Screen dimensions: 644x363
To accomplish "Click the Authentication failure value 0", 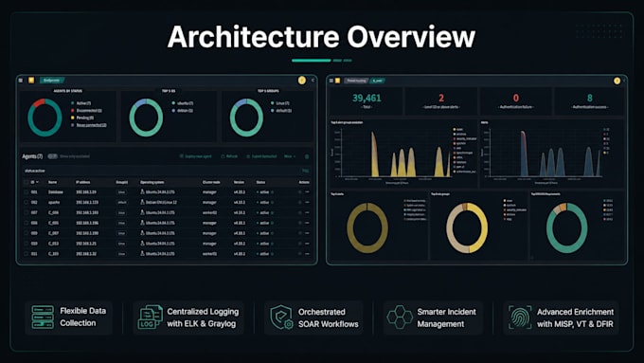I will (x=516, y=98).
